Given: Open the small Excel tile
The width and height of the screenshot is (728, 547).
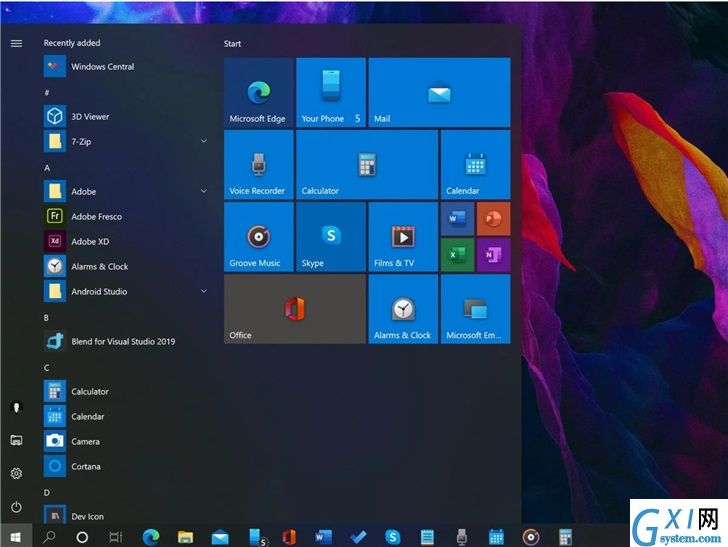Looking at the screenshot, I should 457,255.
